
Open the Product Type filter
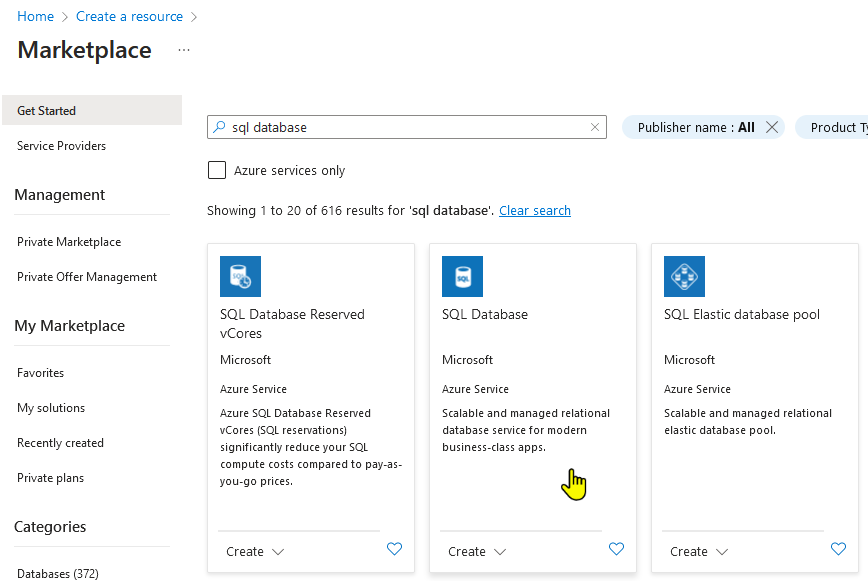coord(836,127)
